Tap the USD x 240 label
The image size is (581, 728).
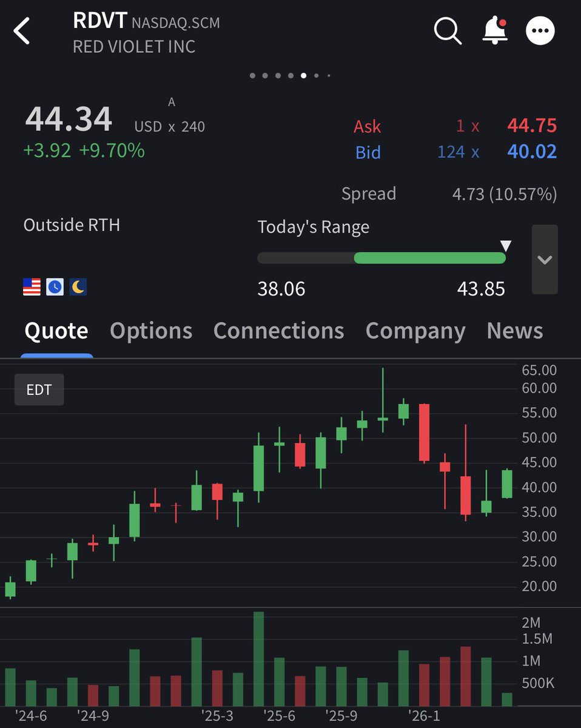click(170, 127)
